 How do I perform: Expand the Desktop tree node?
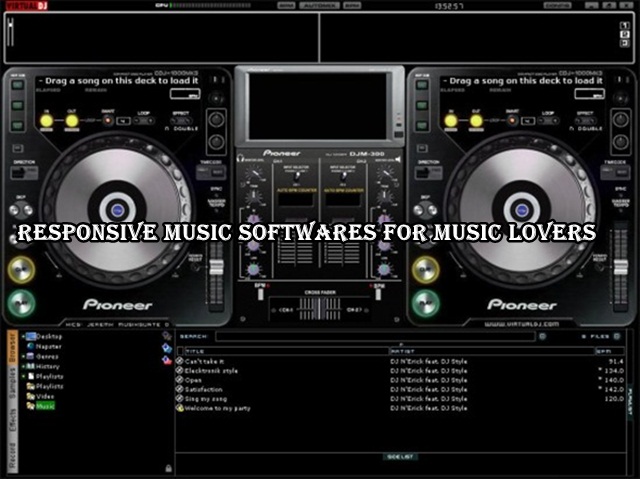point(23,337)
